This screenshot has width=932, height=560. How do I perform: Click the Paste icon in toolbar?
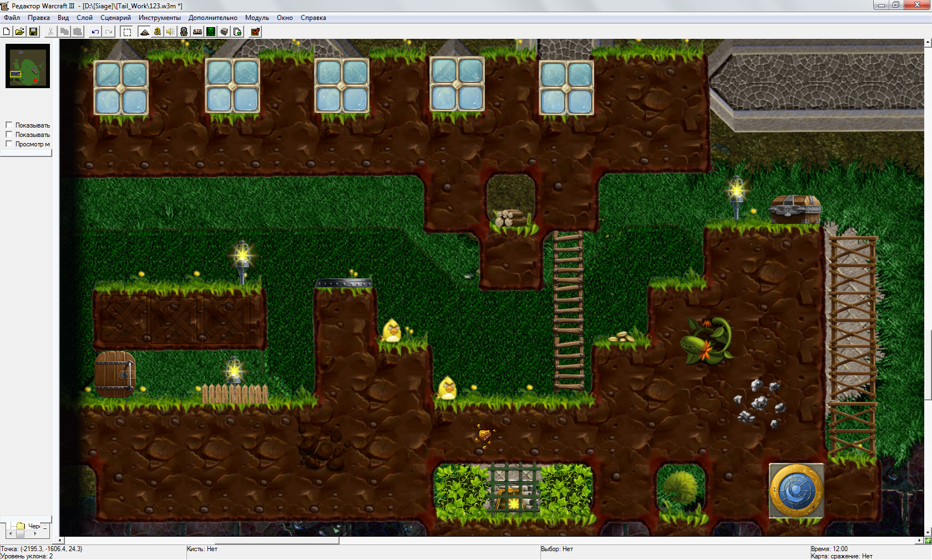[78, 32]
